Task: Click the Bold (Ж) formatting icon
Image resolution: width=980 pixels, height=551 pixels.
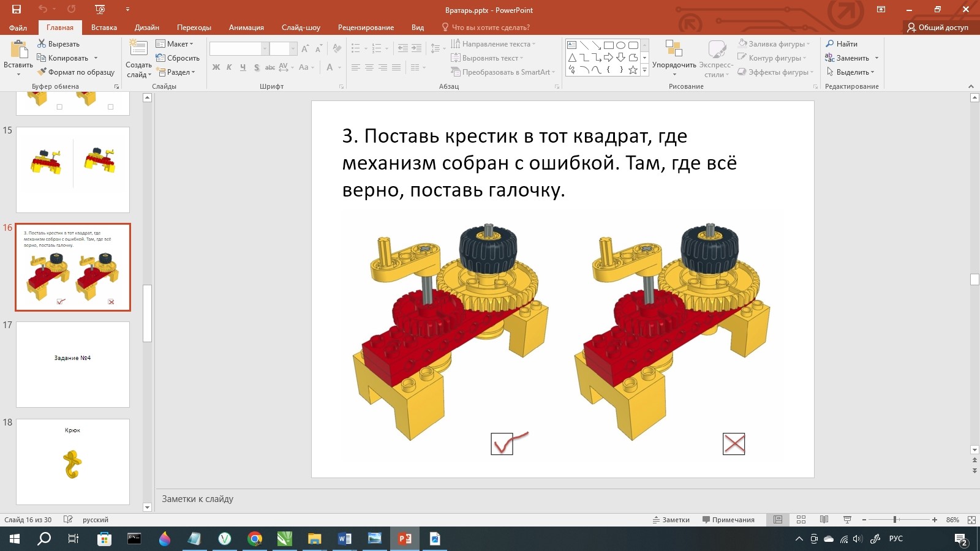Action: click(216, 67)
